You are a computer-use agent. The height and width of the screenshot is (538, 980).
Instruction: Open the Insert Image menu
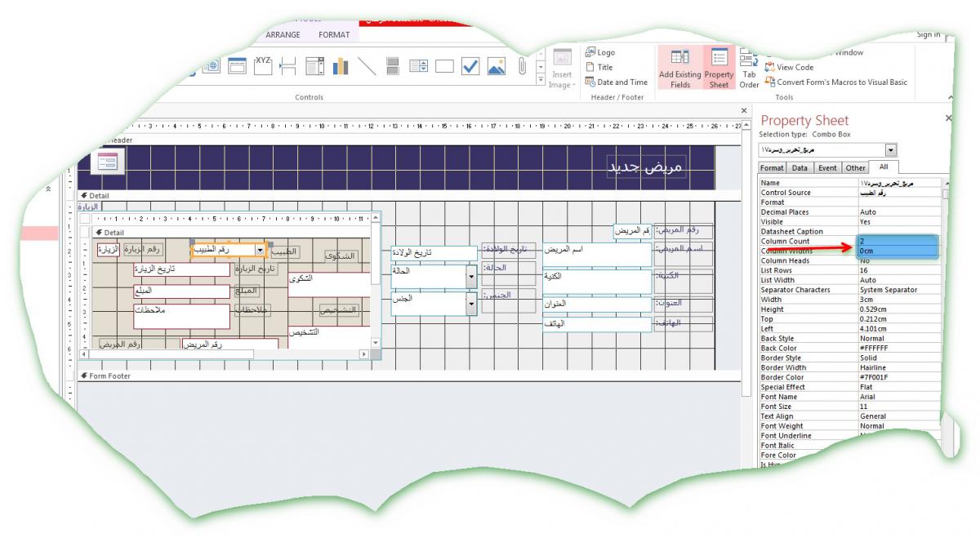pyautogui.click(x=560, y=69)
